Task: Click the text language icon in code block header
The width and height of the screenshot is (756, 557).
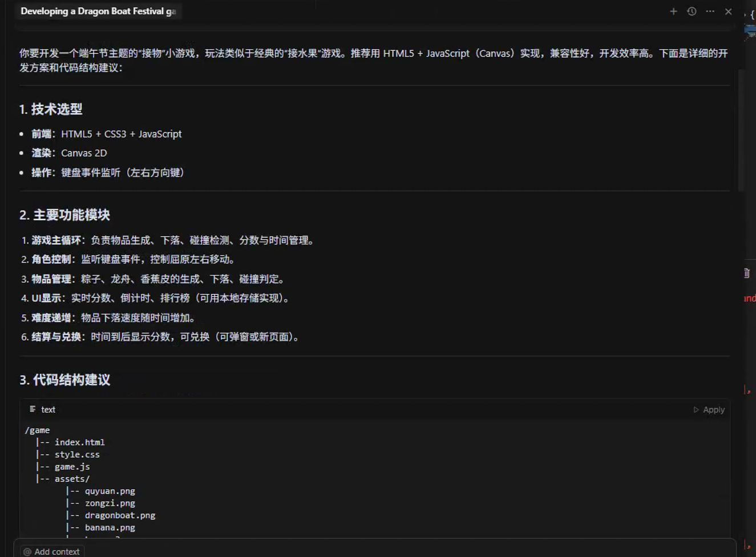Action: tap(33, 409)
